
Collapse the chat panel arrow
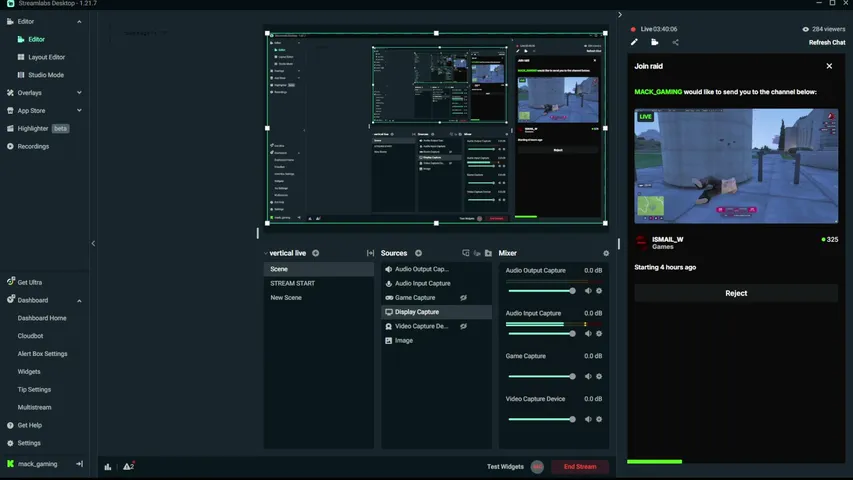[620, 15]
